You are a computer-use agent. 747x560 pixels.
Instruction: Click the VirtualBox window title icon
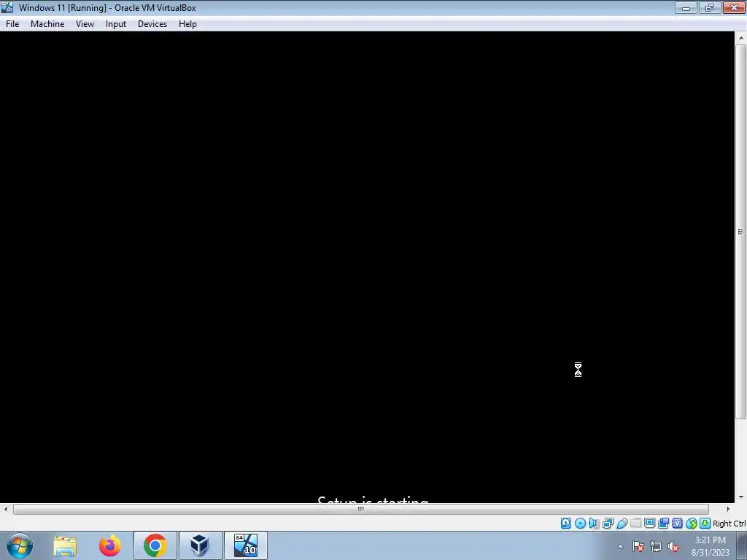[7, 7]
